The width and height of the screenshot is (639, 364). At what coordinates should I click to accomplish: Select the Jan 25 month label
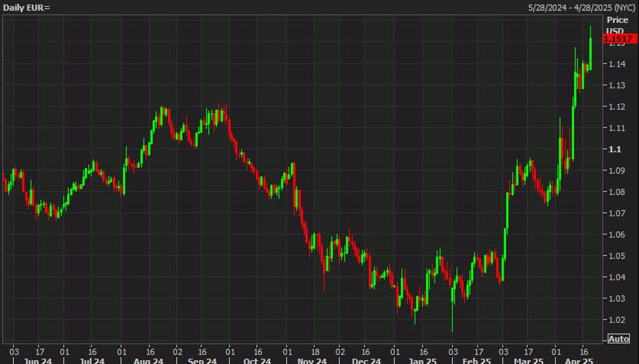[422, 360]
